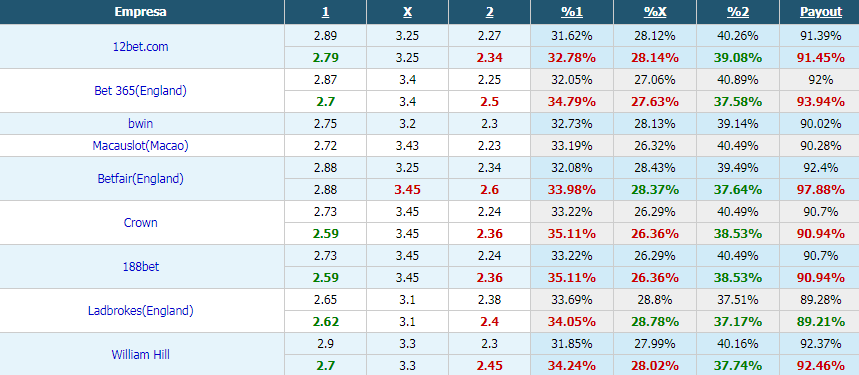The height and width of the screenshot is (375, 859).
Task: Select the Betfair(England) link
Action: tap(140, 178)
